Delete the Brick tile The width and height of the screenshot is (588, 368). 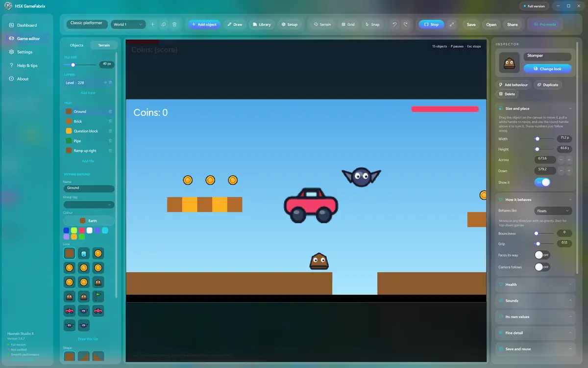[110, 121]
